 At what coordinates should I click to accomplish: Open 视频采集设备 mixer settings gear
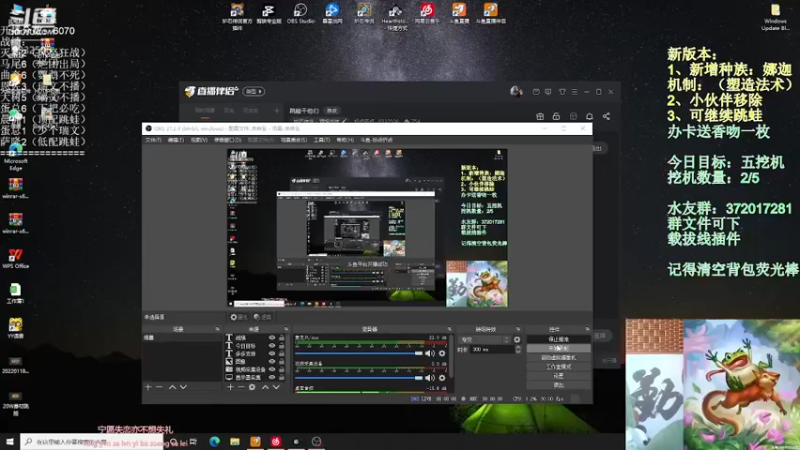(442, 378)
